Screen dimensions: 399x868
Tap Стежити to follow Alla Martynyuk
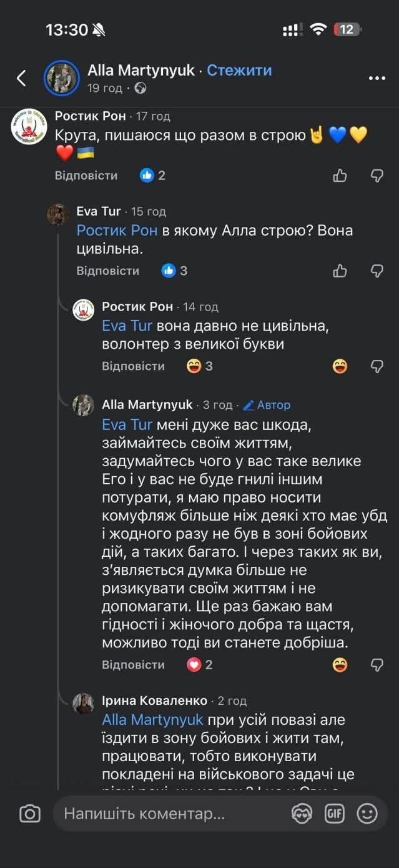239,70
